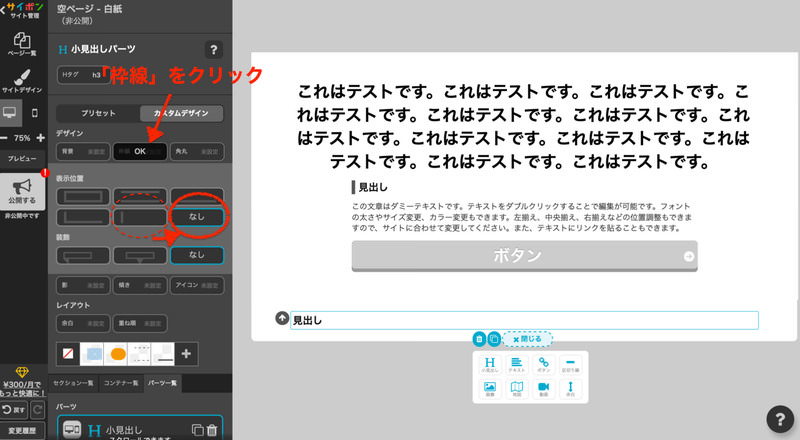Click the 公開する megaphone button
The image size is (800, 440).
coord(22,191)
